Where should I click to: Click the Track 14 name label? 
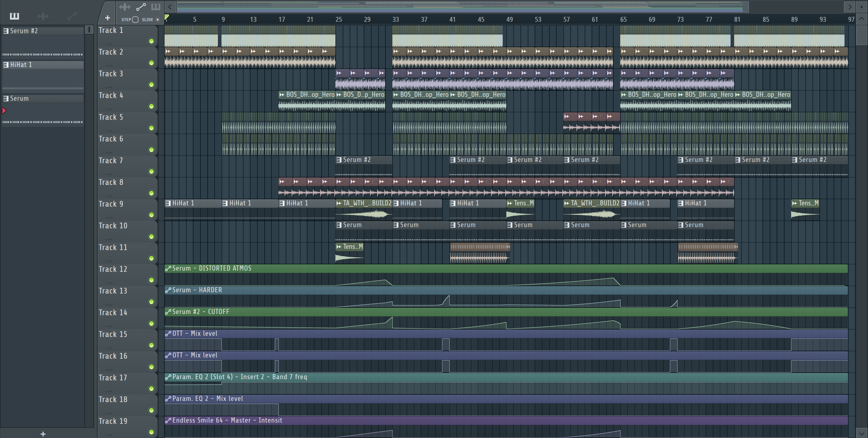(113, 312)
